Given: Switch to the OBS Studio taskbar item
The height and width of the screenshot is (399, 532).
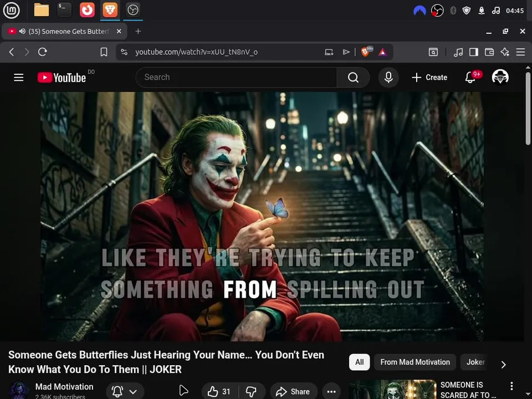Looking at the screenshot, I should (x=132, y=10).
